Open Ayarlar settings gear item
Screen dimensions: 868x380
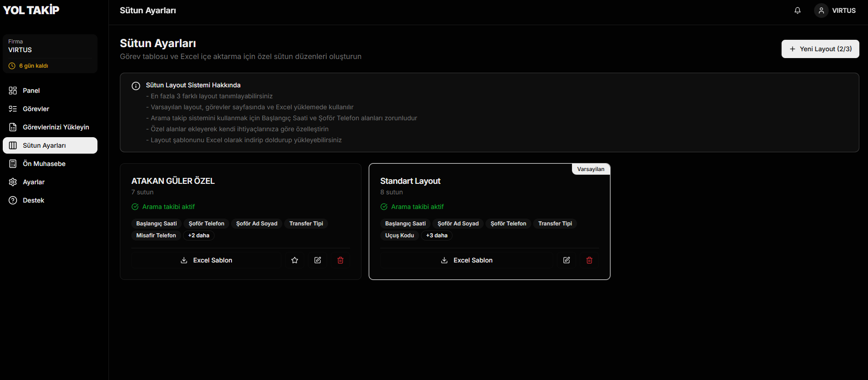(x=33, y=182)
